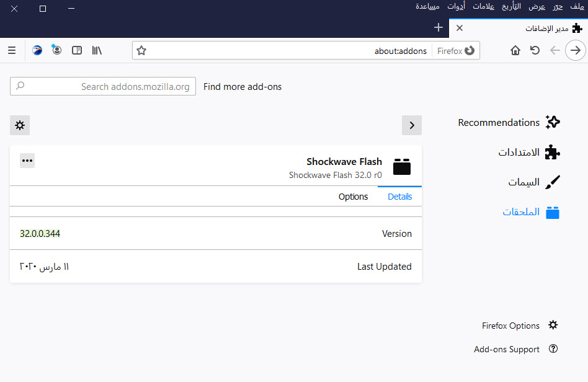Click the blue plugins brick icon
This screenshot has height=382, width=588.
tap(553, 212)
